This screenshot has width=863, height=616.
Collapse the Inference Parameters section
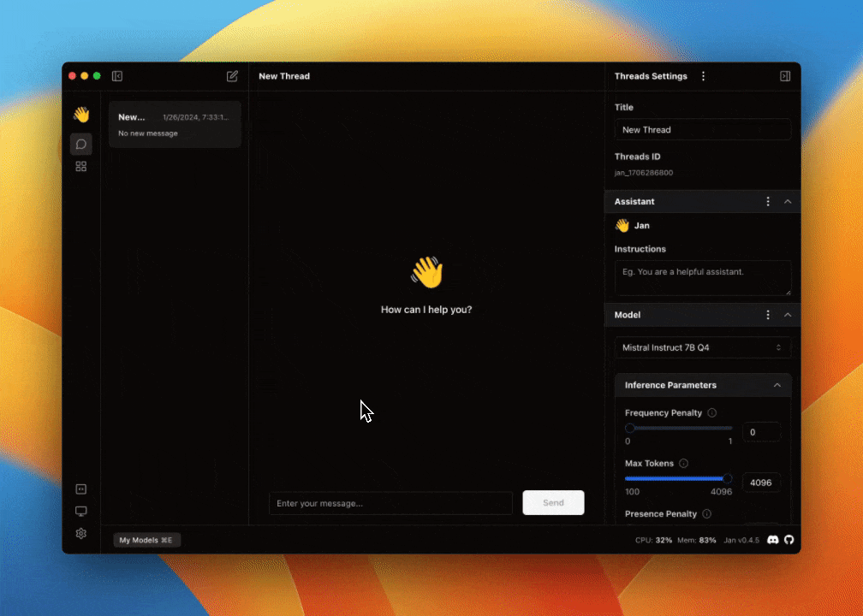(x=777, y=385)
